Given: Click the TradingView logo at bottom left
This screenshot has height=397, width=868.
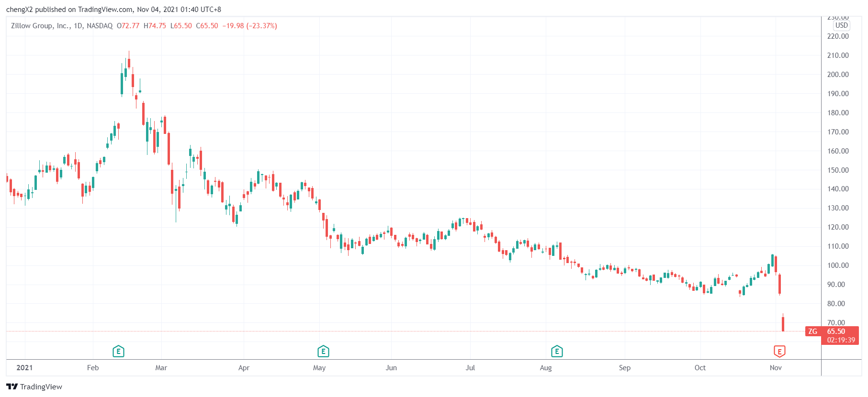Looking at the screenshot, I should pyautogui.click(x=34, y=386).
